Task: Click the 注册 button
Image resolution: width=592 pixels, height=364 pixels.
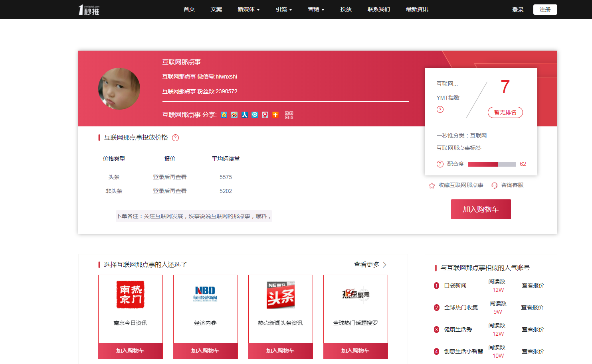Action: click(544, 10)
